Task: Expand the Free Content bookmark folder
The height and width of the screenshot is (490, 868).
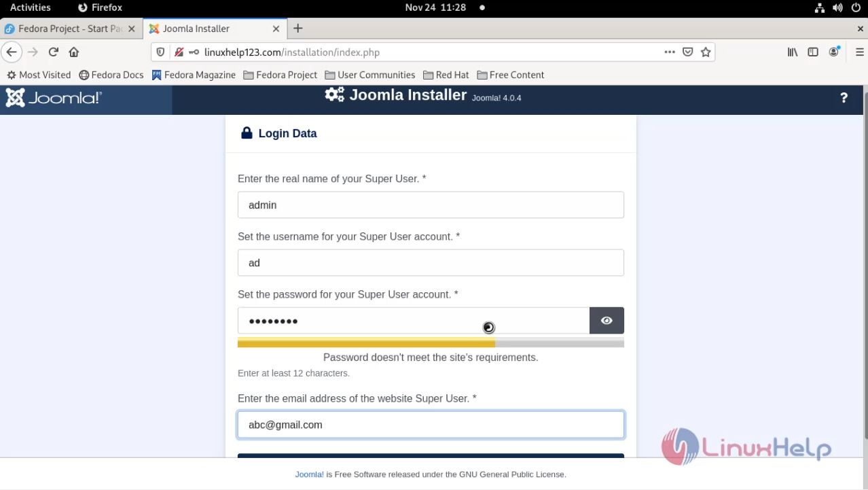Action: coord(511,75)
